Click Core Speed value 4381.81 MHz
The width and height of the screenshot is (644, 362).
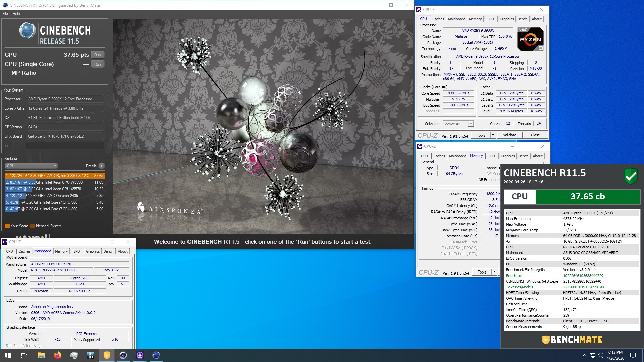459,93
